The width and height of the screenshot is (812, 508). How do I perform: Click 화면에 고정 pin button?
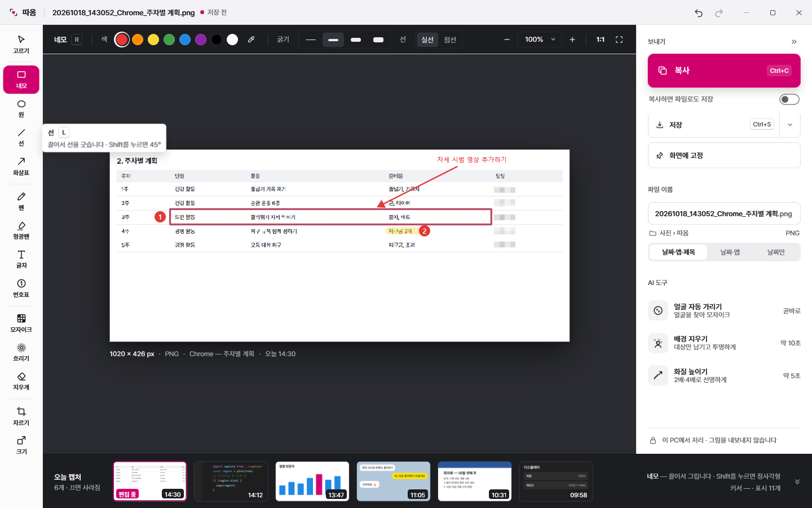coord(724,155)
